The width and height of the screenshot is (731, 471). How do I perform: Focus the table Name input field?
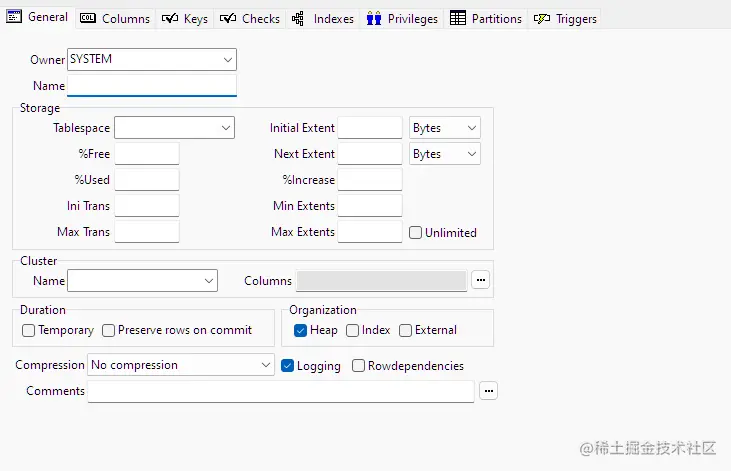[152, 86]
